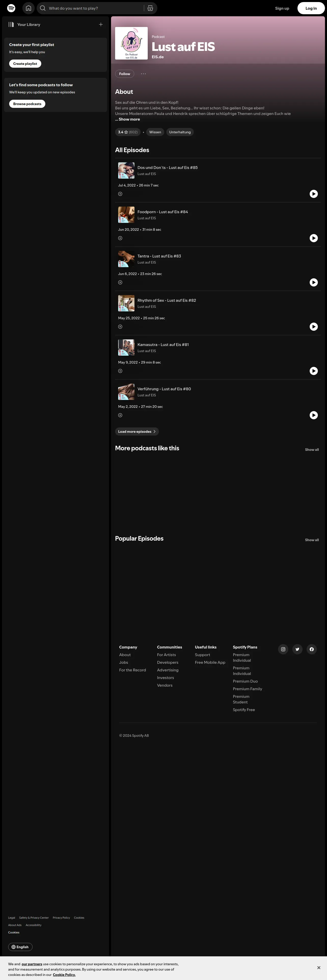Open Premium Student plan link
The image size is (327, 980).
pos(241,699)
